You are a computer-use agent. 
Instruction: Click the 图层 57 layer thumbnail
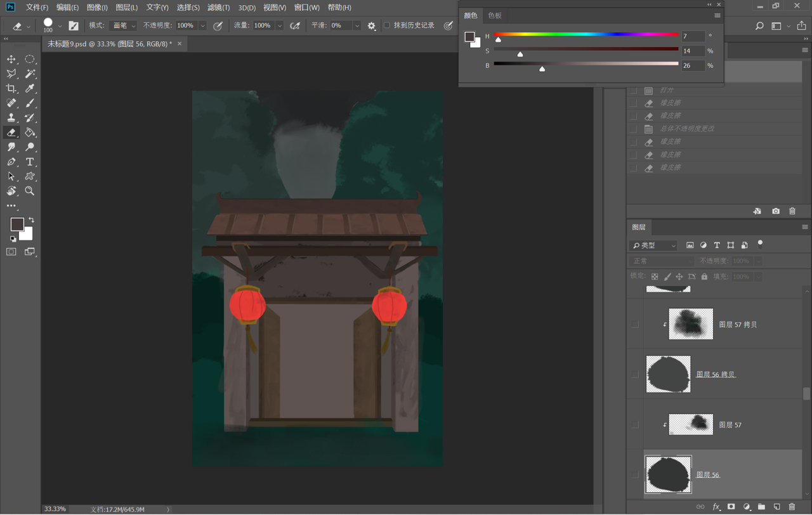pos(691,424)
